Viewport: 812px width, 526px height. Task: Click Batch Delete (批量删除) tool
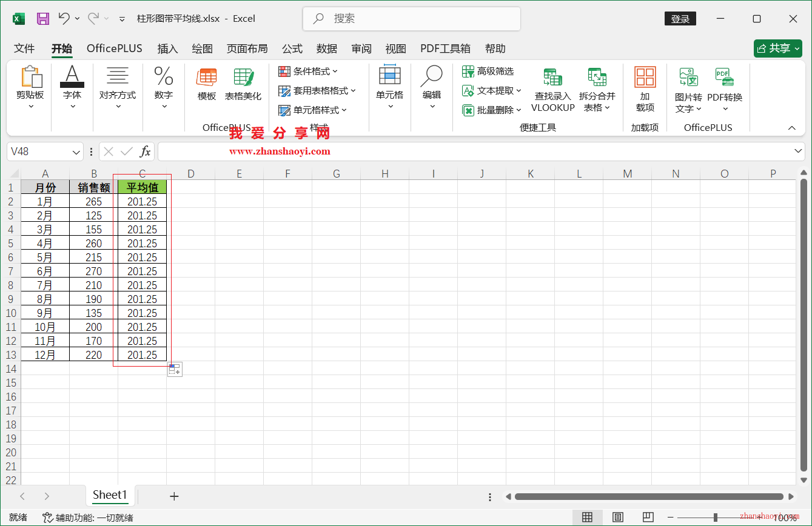tap(491, 110)
